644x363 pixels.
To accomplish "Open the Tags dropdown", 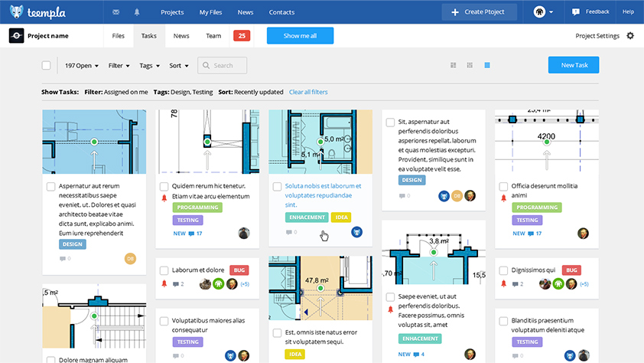I will click(150, 66).
